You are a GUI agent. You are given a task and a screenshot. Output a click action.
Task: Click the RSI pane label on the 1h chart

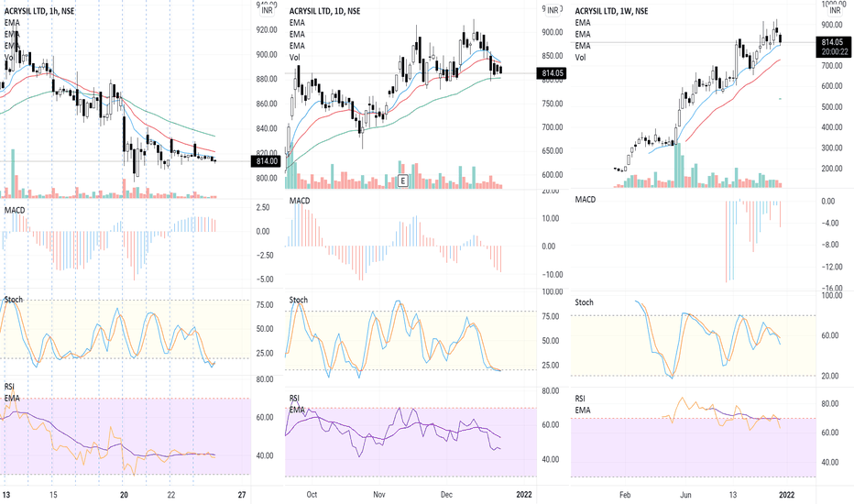(x=9, y=387)
